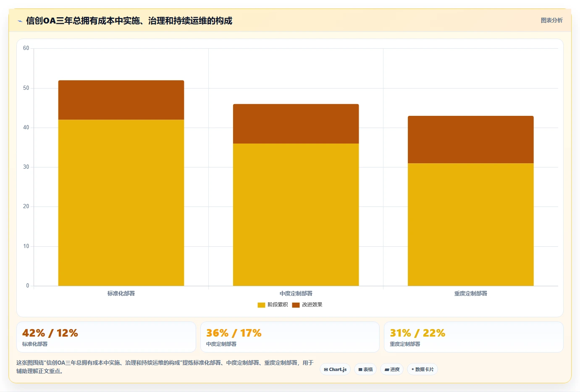Open the 36% / 17% data card
Viewport: 580px width, 392px height.
pos(290,337)
